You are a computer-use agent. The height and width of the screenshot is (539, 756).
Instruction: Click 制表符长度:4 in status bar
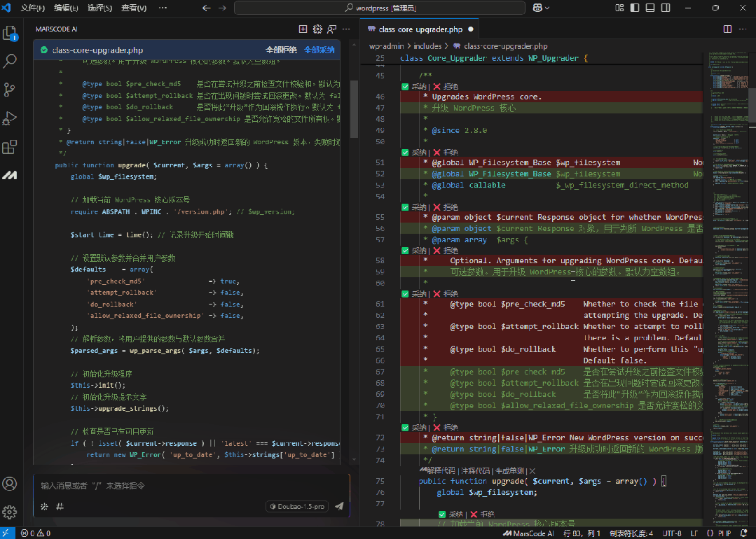[631, 533]
